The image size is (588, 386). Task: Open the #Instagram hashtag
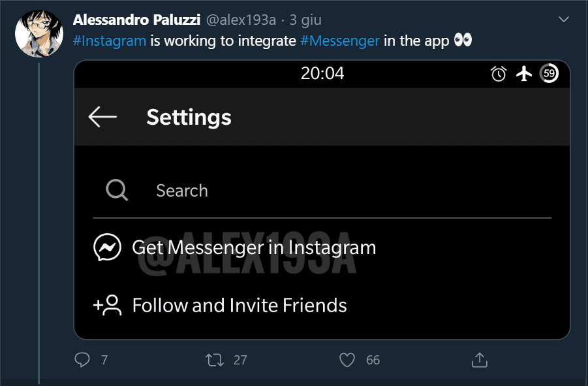click(109, 40)
